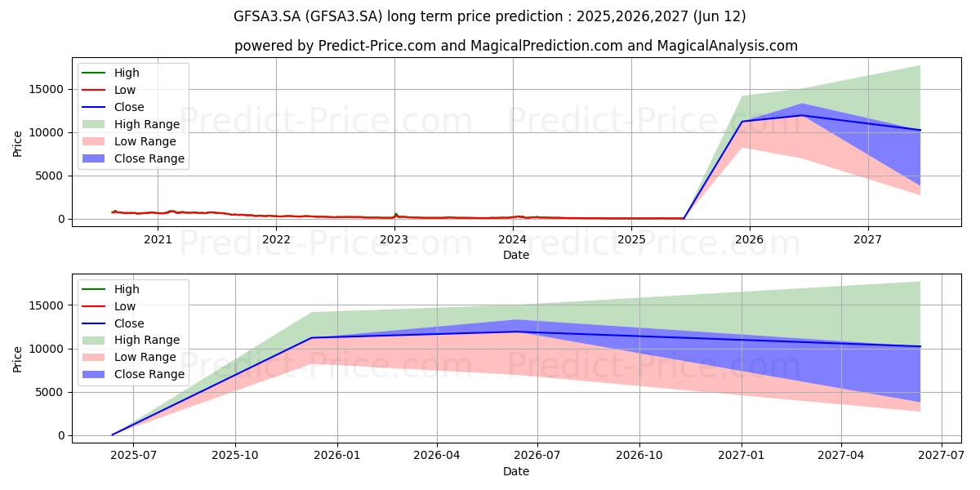Viewport: 980px width, 490px height.
Task: Click the 15000 y-axis label of top chart
Action: 48,89
